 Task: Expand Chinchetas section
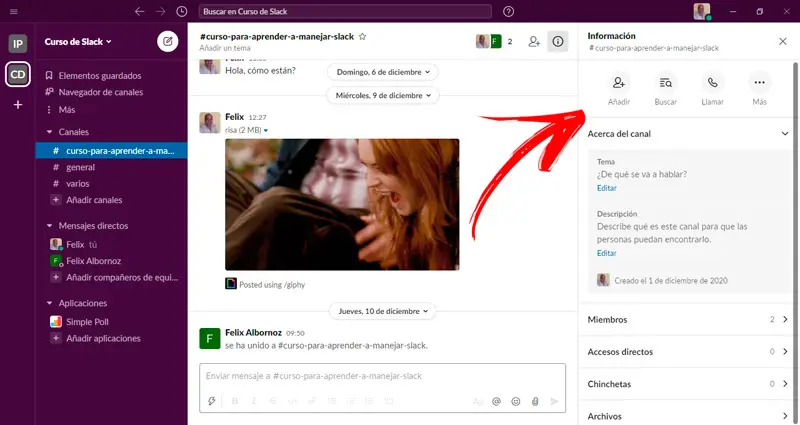[x=686, y=384]
